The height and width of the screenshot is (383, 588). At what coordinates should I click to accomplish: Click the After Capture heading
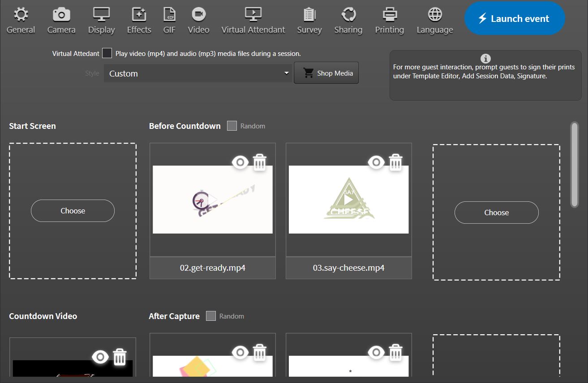pos(174,316)
